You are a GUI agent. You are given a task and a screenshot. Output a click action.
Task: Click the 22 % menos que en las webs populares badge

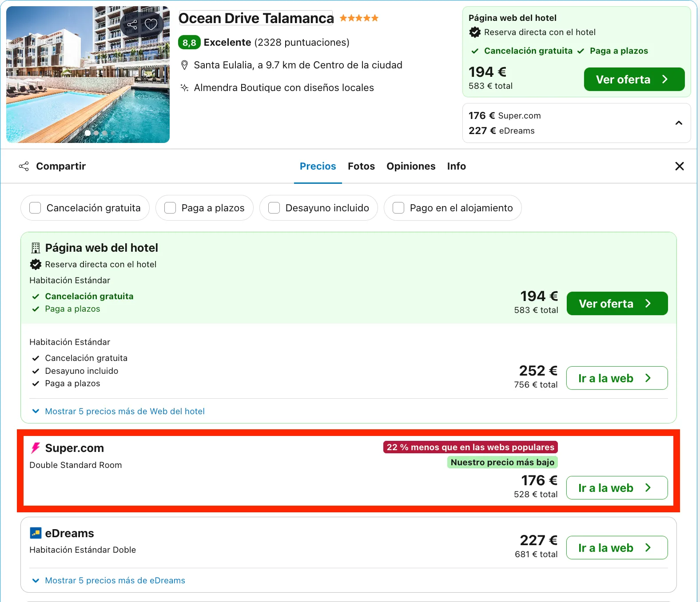(x=470, y=447)
